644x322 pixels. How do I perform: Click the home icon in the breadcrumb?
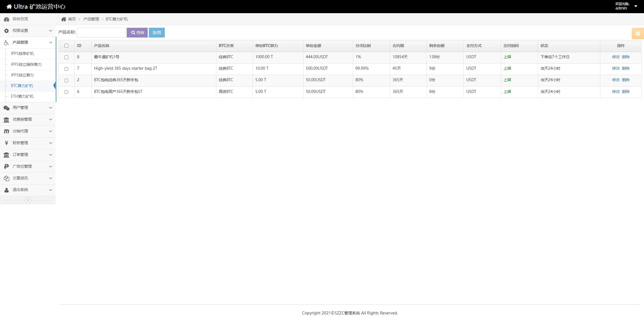(x=64, y=19)
